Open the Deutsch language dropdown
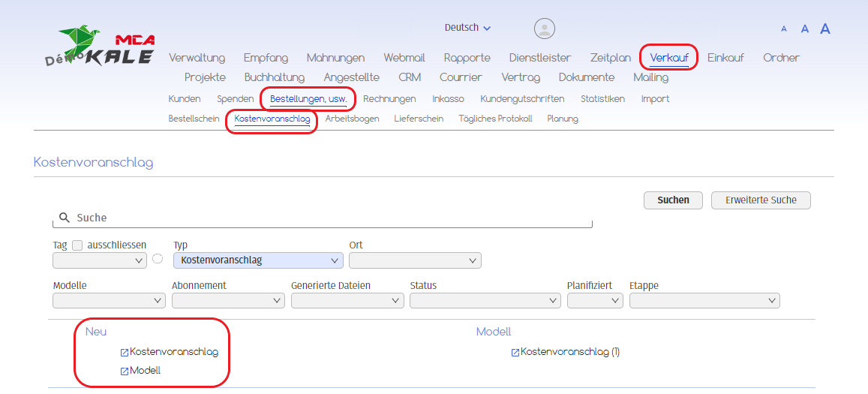Viewport: 868px width, 394px height. click(467, 28)
